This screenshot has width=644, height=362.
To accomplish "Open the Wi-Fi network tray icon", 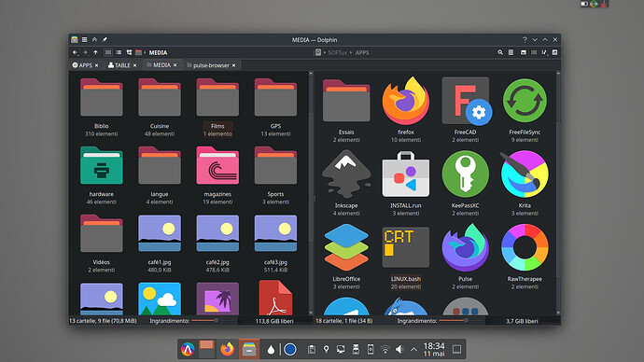I will [385, 349].
